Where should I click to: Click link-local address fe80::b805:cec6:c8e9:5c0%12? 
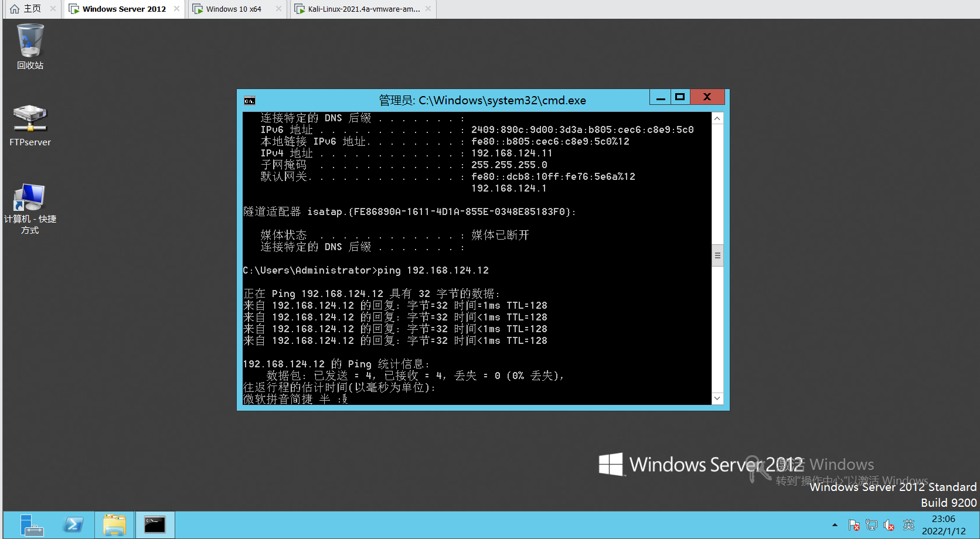pos(550,142)
